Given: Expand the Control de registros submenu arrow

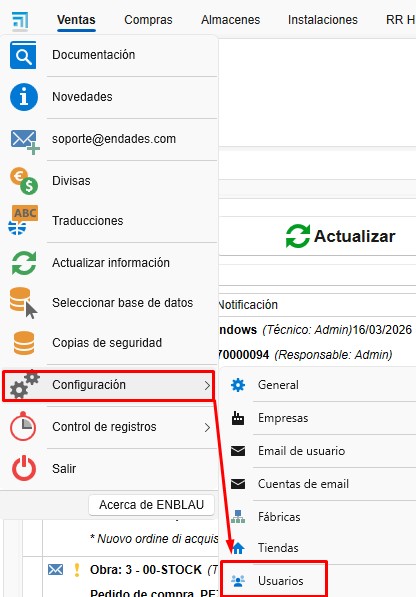Looking at the screenshot, I should pos(207,427).
